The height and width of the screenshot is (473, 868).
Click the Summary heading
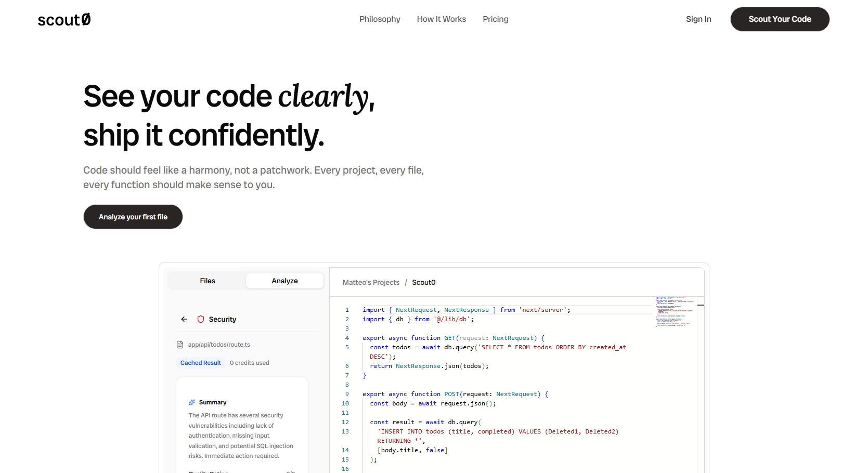pyautogui.click(x=213, y=402)
